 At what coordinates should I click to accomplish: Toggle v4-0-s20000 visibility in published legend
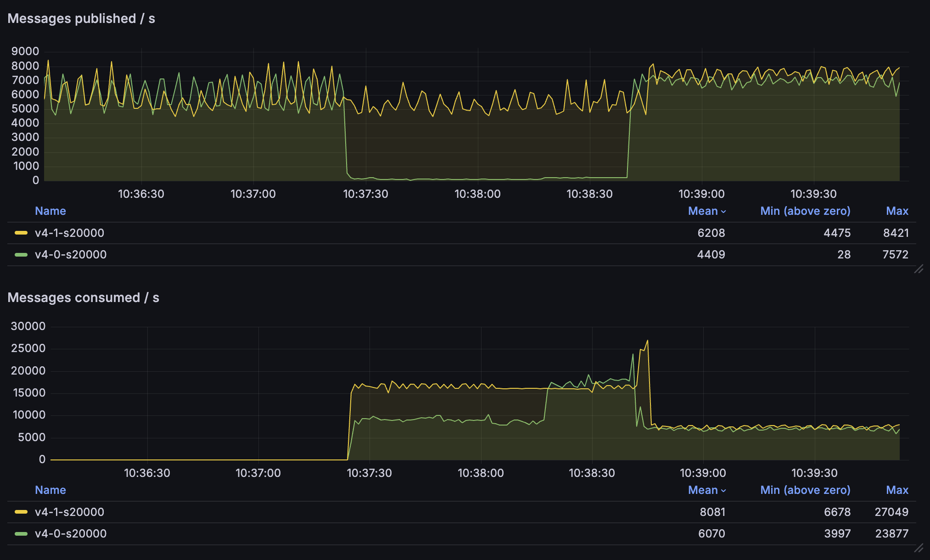pyautogui.click(x=70, y=254)
